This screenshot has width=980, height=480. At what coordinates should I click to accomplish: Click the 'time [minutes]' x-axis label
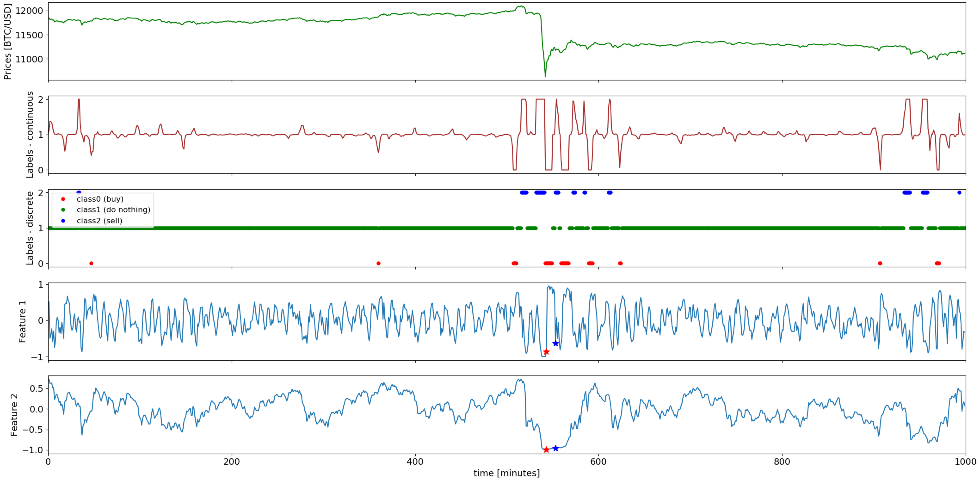click(506, 473)
